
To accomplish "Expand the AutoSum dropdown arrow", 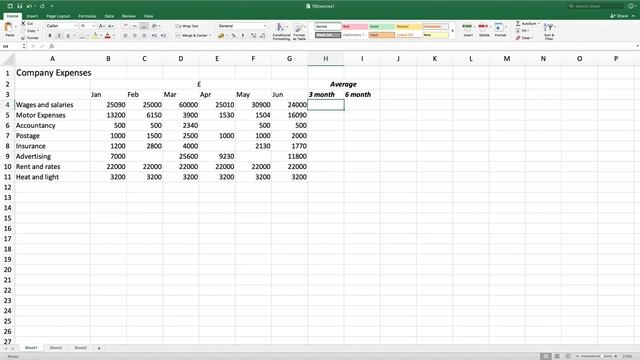I will pyautogui.click(x=539, y=24).
